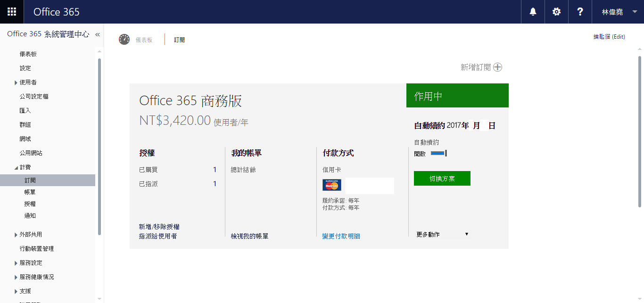Click the 作用中 status banner

coord(457,96)
